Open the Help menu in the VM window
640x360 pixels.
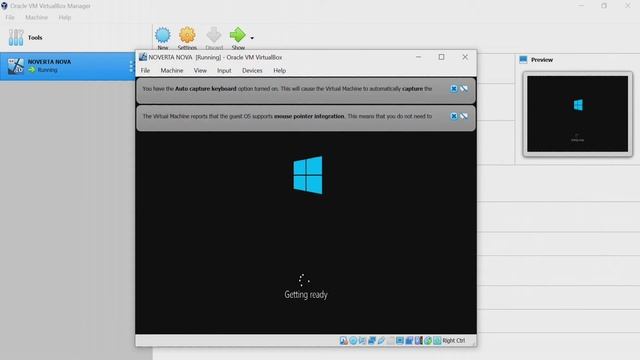(x=280, y=70)
